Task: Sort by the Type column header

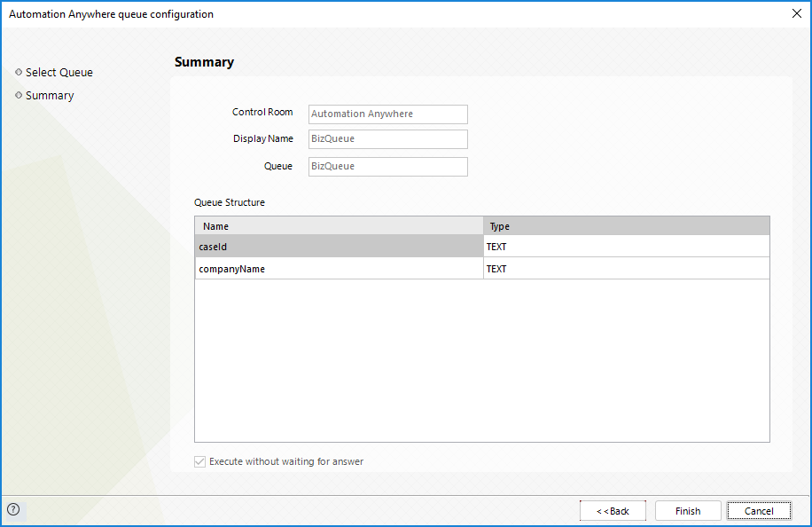Action: click(627, 226)
